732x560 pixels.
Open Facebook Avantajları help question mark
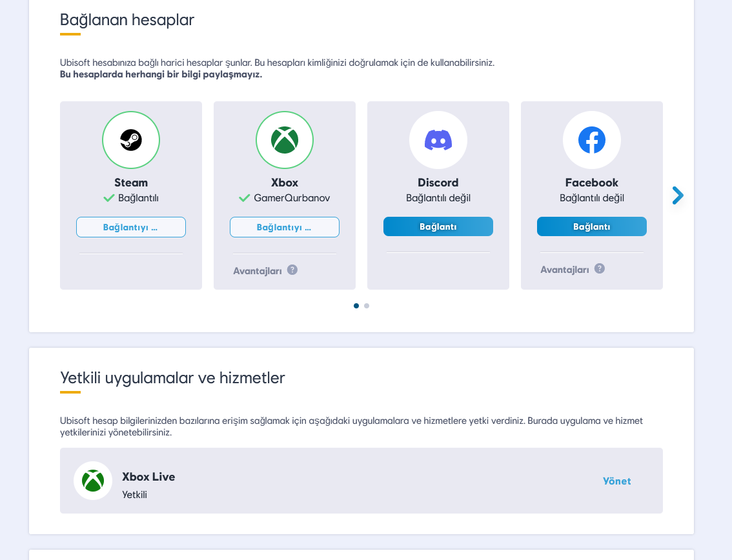pos(600,268)
